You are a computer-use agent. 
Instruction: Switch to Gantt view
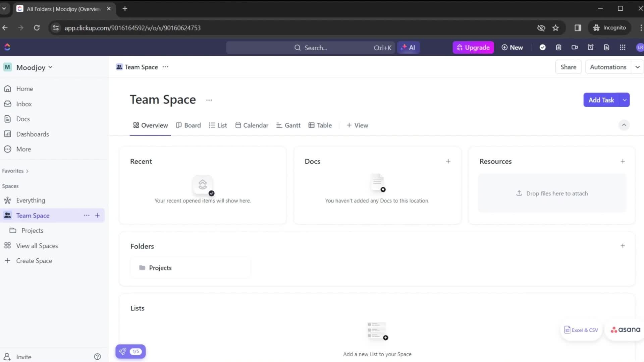click(288, 125)
